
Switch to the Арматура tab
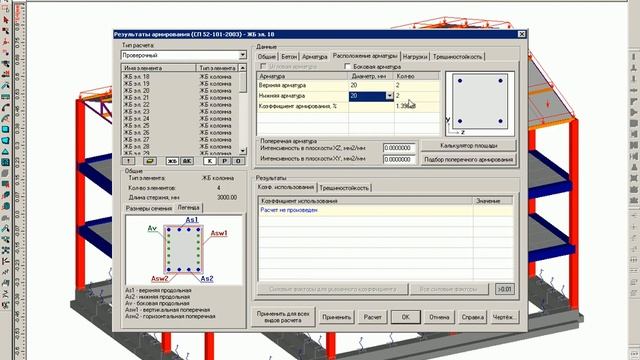click(x=315, y=57)
